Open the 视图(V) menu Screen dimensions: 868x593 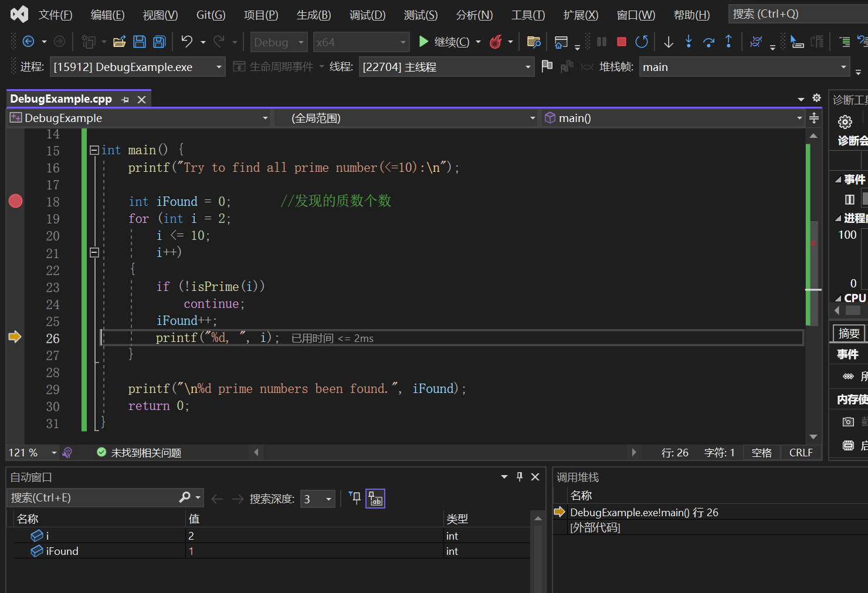coord(160,15)
